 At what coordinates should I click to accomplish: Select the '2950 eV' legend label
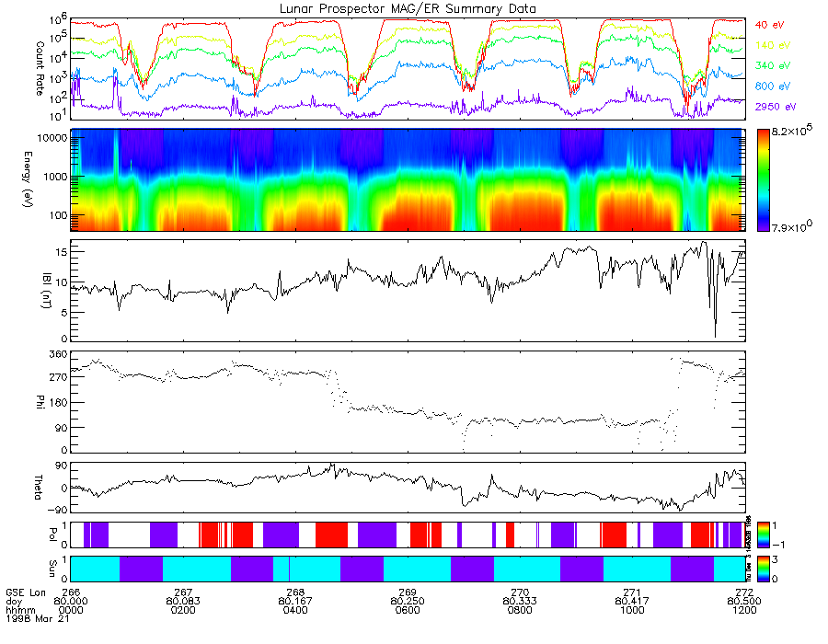776,107
